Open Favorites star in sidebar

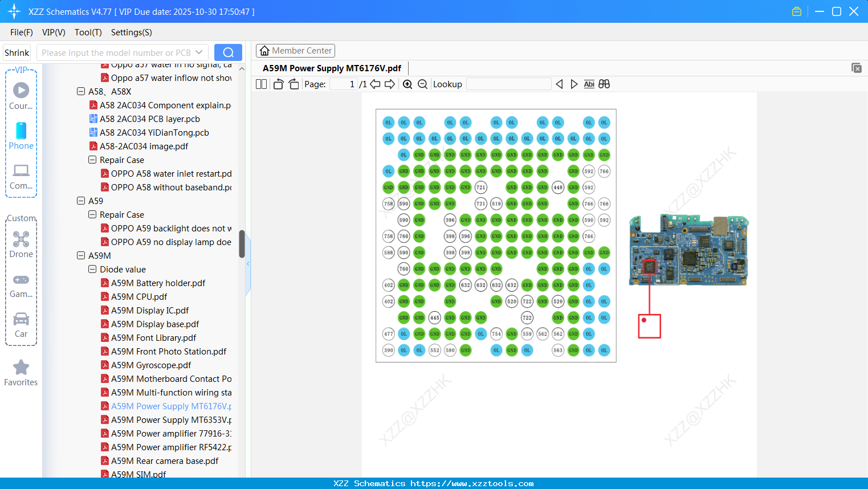[x=21, y=373]
